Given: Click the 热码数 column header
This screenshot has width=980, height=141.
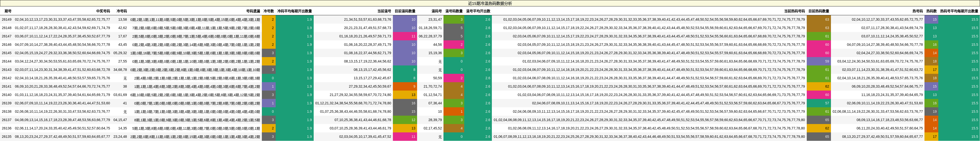Looking at the screenshot, I should (x=931, y=11).
